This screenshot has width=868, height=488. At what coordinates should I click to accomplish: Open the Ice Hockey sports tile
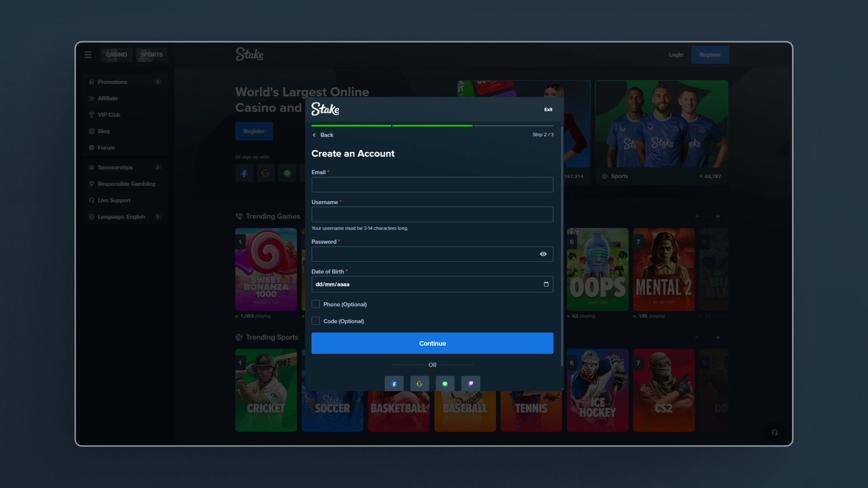pos(598,390)
